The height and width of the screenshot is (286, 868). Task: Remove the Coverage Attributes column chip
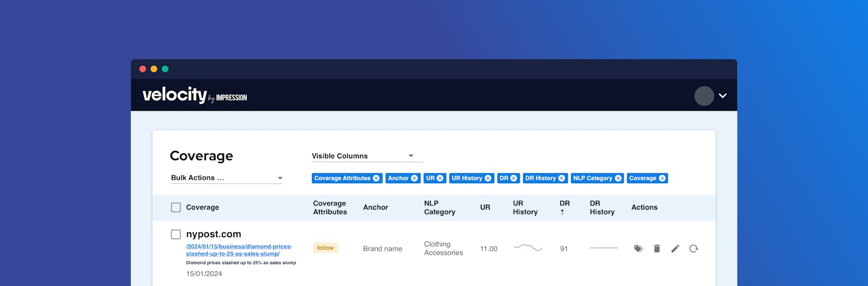pos(376,178)
